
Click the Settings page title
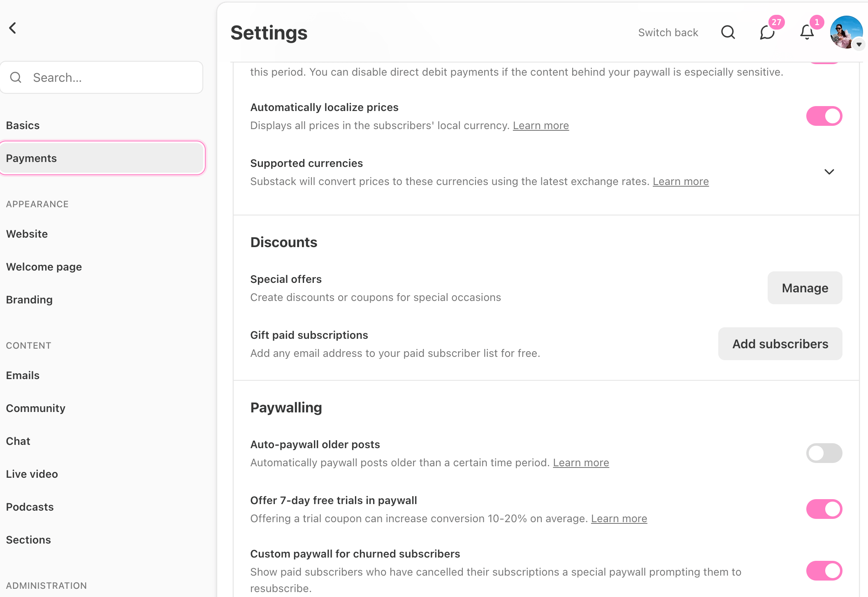(269, 32)
